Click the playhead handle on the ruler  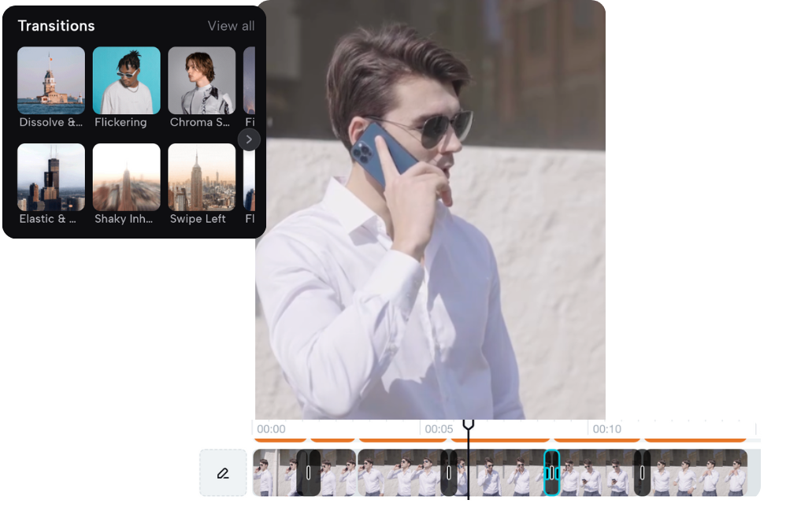pos(468,424)
